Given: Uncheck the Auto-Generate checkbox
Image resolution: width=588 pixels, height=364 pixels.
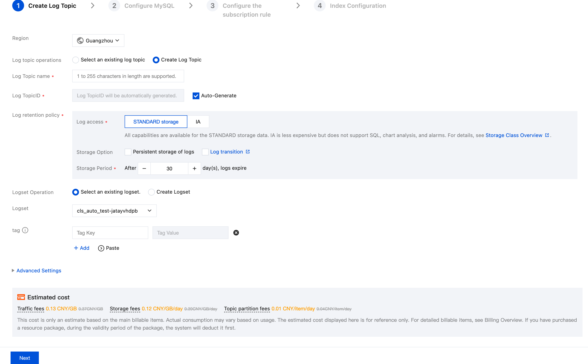Looking at the screenshot, I should pos(196,96).
